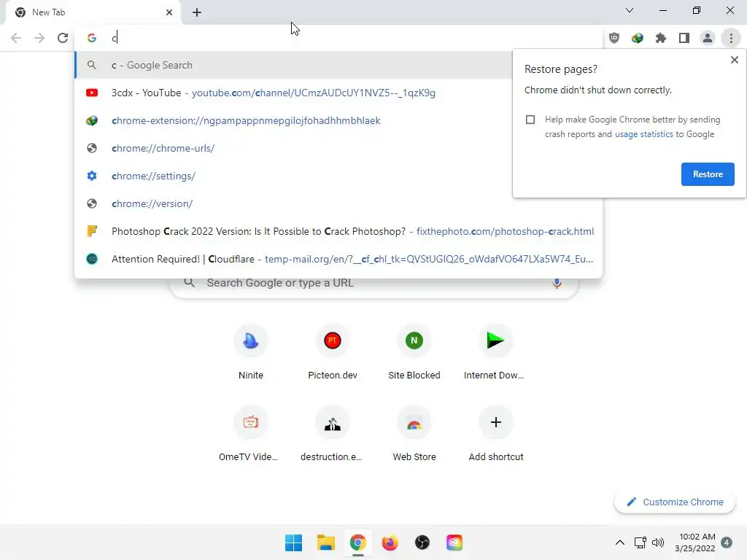Open the Creative Cloud taskbar icon
747x560 pixels.
click(454, 542)
